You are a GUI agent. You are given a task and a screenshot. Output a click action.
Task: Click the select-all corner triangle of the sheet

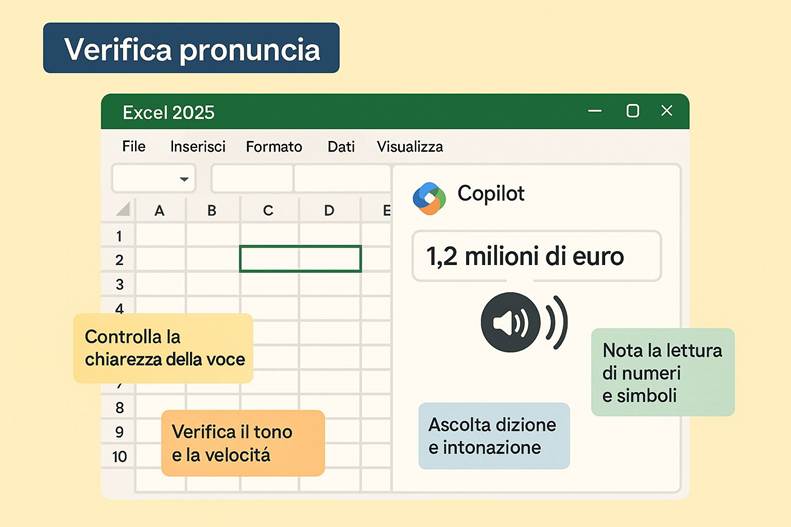tap(123, 209)
